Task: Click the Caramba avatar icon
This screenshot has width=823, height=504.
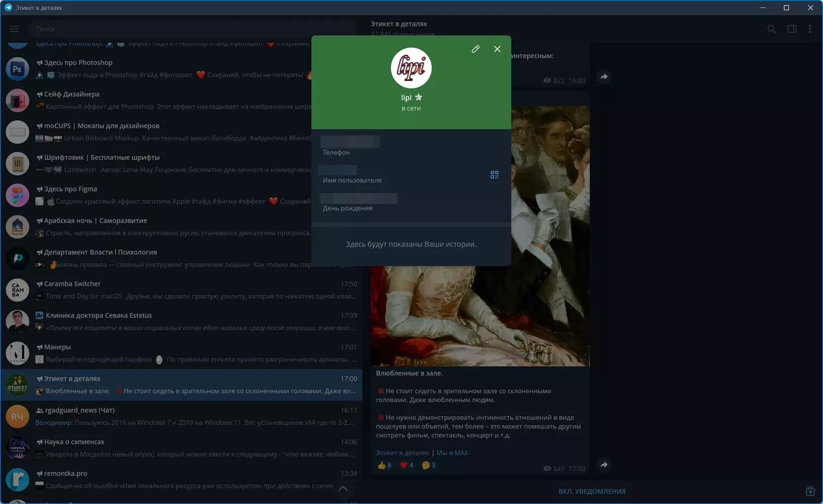Action: pos(17,290)
